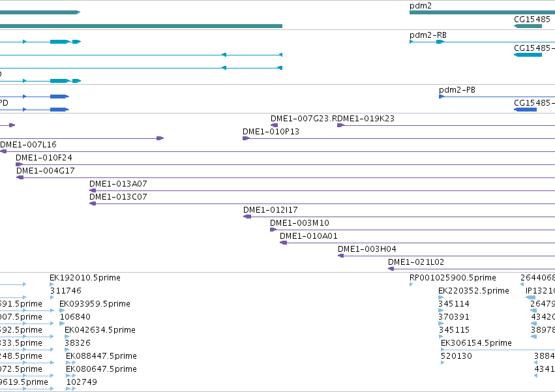Select the exon block on pdm2-RB transcript
This screenshot has height=392, width=555.
[x=440, y=42]
